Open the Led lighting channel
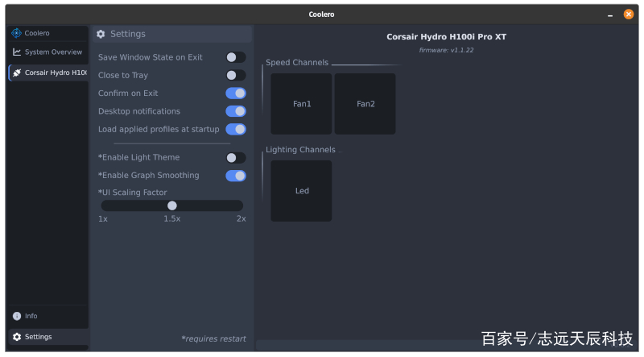 click(301, 191)
